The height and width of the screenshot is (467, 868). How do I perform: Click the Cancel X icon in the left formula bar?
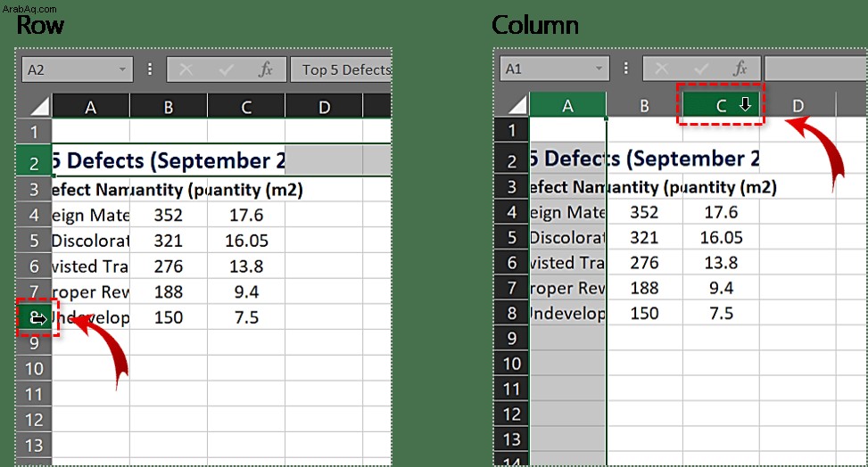(x=186, y=70)
